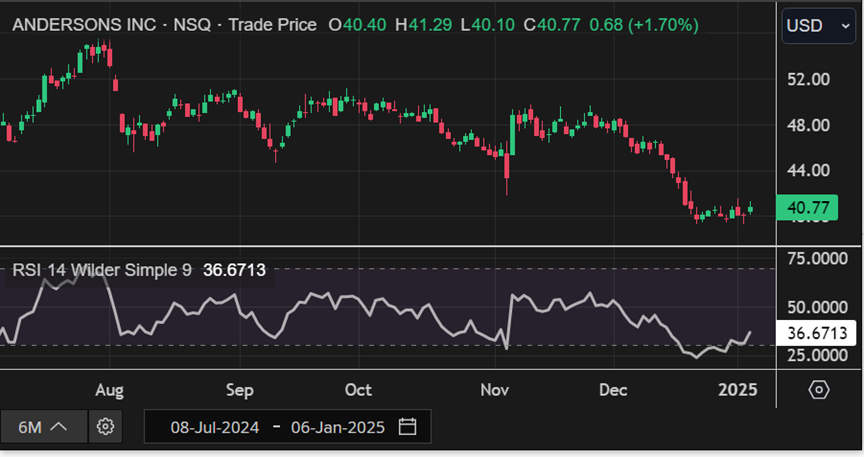
Task: Click the high price H41.29 value
Action: 423,25
